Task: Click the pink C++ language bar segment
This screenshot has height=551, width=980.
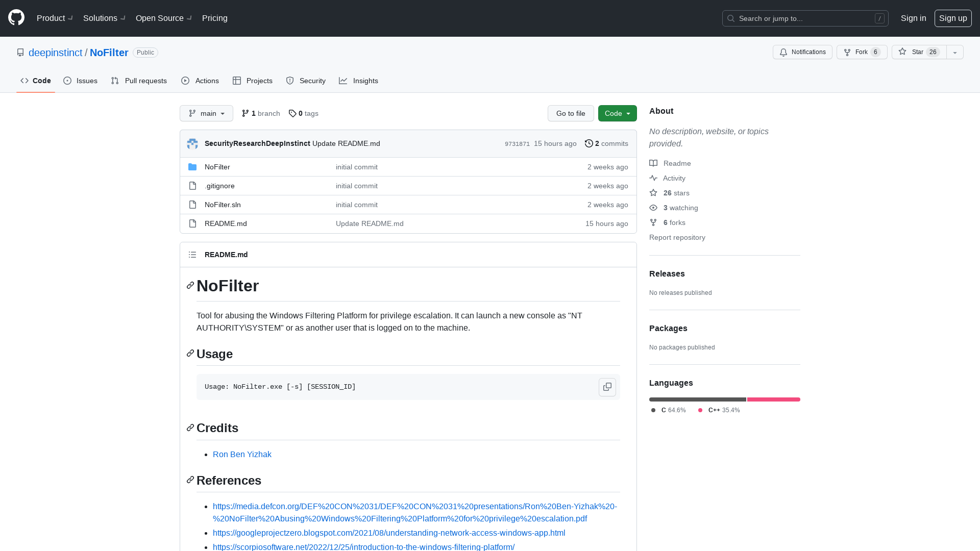Action: click(x=774, y=399)
